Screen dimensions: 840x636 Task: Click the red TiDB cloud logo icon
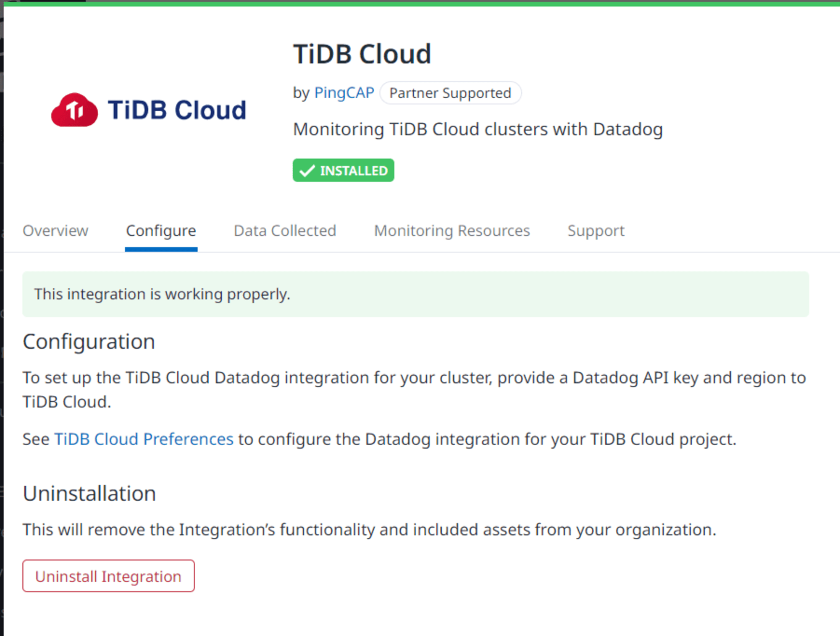pos(74,110)
